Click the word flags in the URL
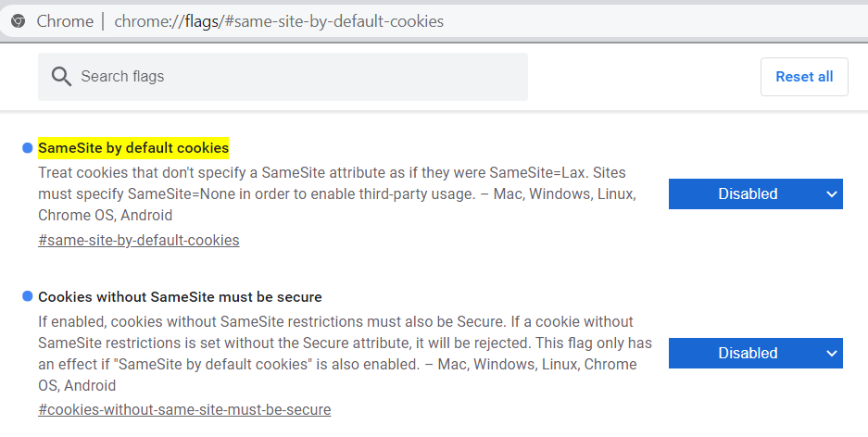 (199, 21)
